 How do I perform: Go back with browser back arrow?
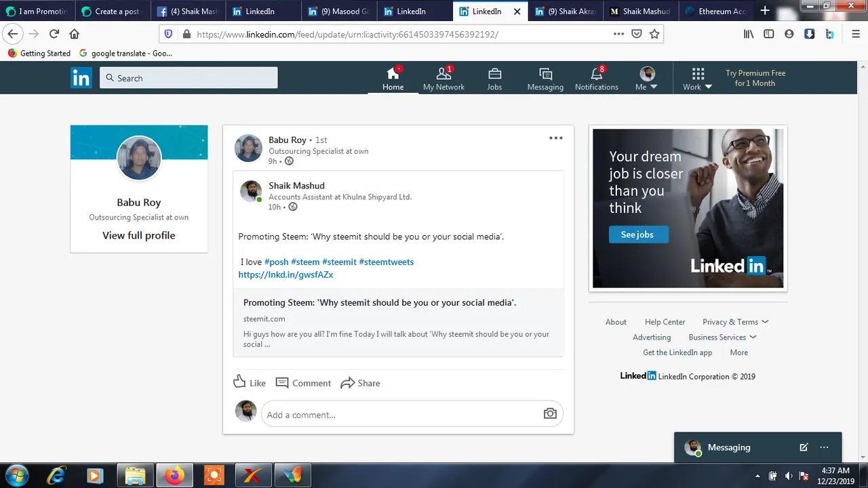[13, 34]
